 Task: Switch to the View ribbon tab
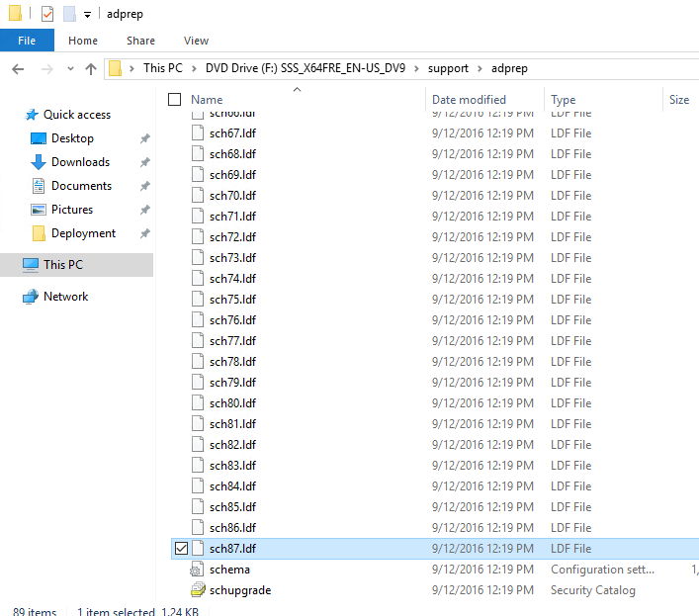[x=196, y=41]
